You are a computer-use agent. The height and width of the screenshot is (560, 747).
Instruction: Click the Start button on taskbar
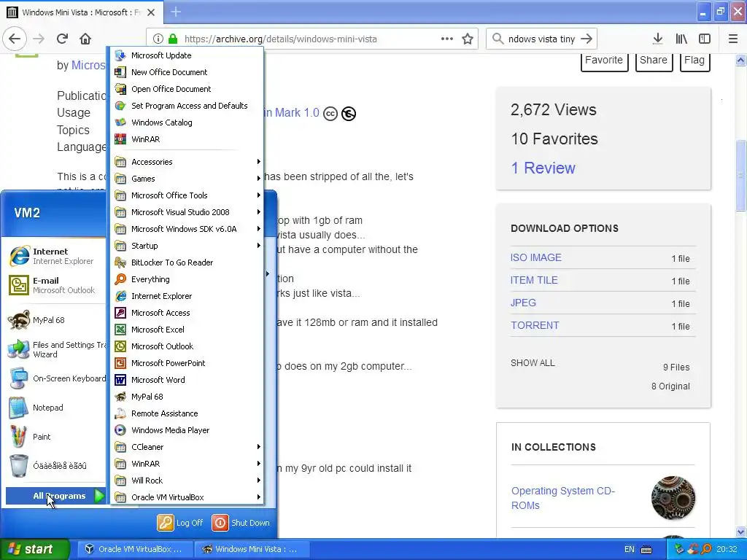click(34, 549)
